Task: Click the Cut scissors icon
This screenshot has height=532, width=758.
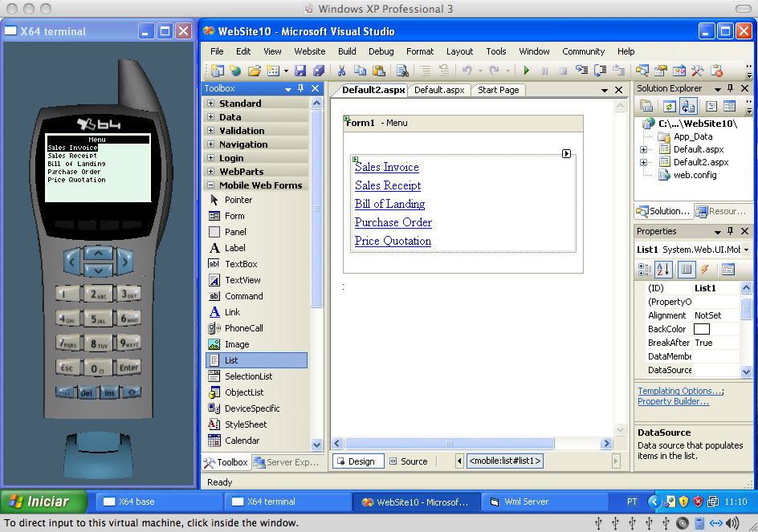Action: point(341,71)
